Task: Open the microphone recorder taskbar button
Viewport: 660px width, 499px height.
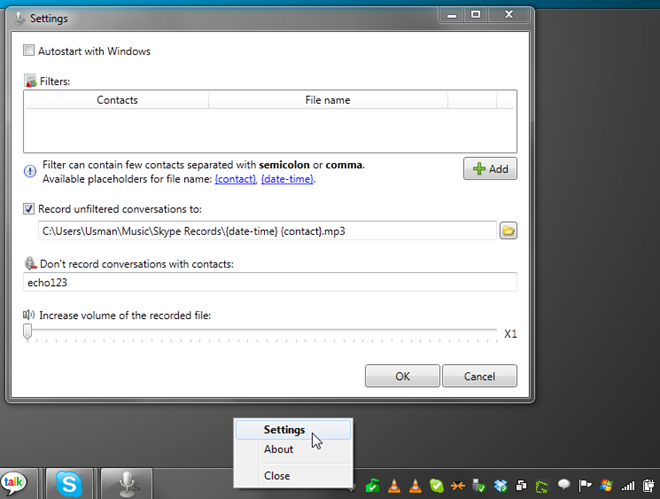Action: point(127,483)
